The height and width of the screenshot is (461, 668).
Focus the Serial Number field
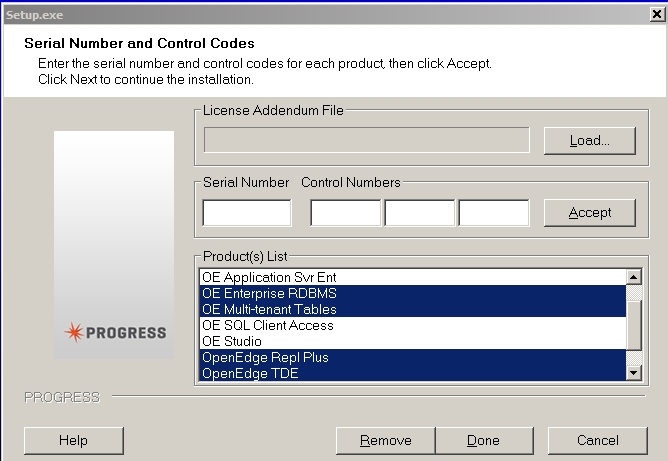(x=247, y=213)
